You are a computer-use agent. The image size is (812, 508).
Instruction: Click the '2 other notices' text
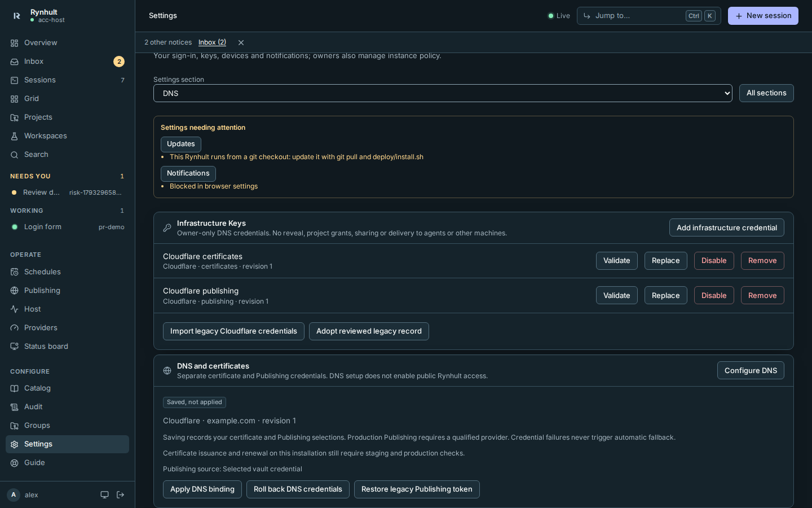coord(168,42)
